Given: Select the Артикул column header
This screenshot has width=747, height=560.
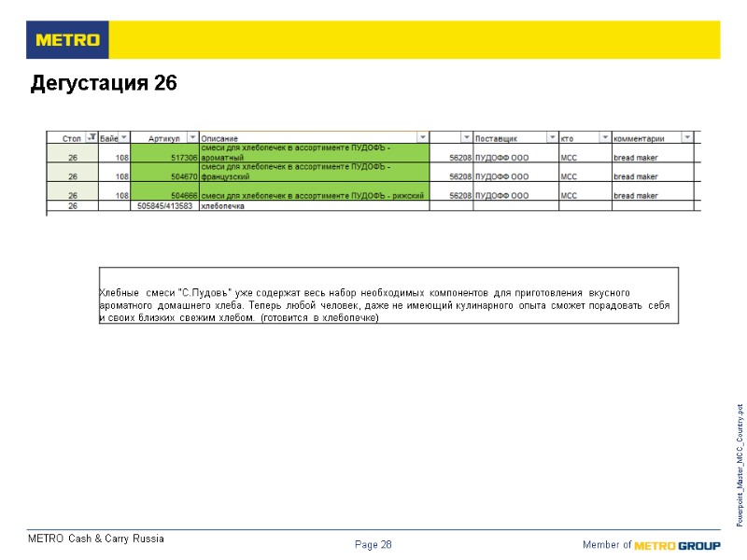Looking at the screenshot, I should tap(164, 138).
